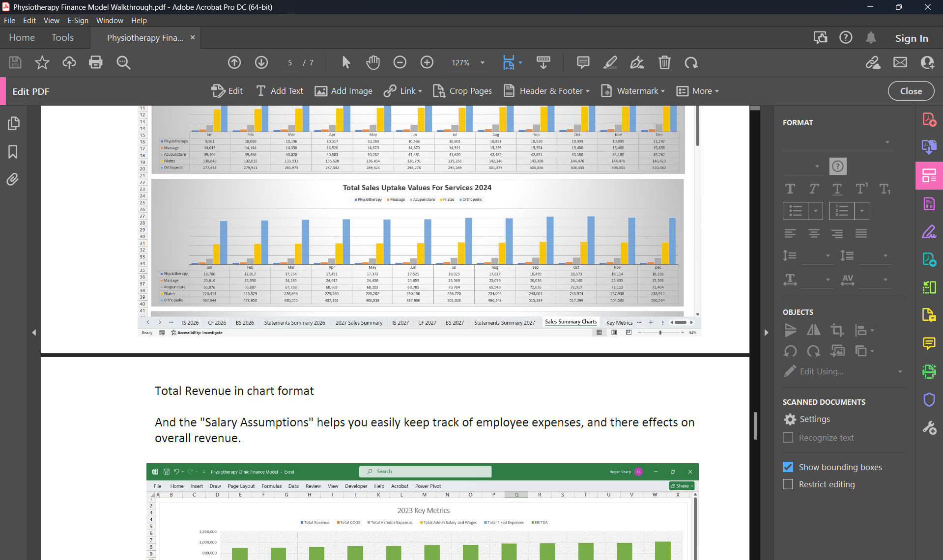Zoom in with plus icon
This screenshot has height=560, width=943.
pos(427,62)
